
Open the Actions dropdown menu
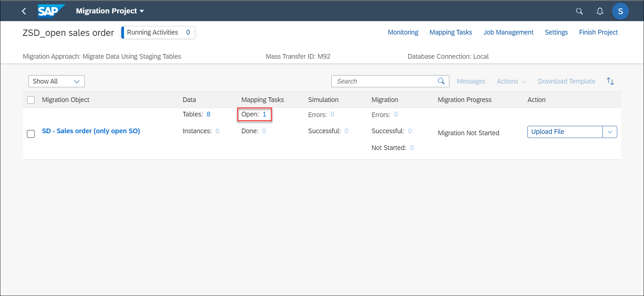click(x=512, y=81)
